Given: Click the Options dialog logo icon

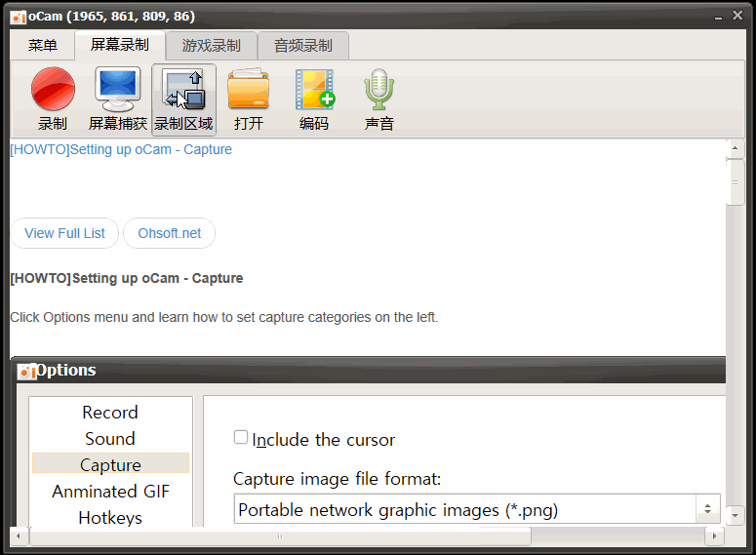Looking at the screenshot, I should point(26,371).
